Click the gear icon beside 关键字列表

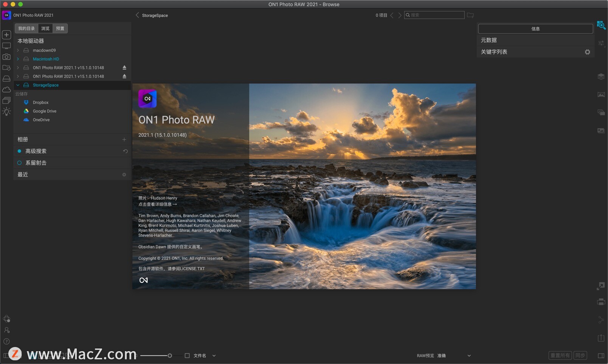[x=587, y=52]
